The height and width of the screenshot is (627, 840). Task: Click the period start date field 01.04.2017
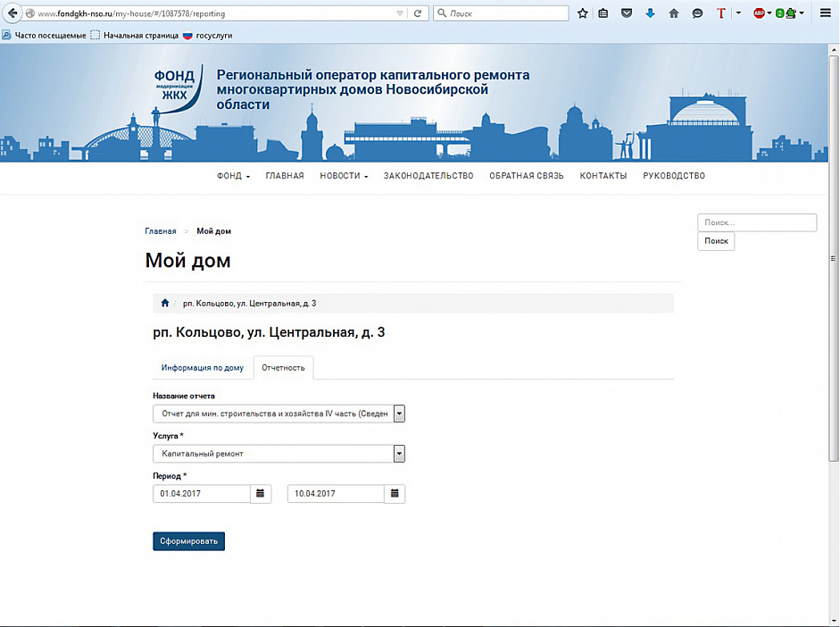click(202, 494)
